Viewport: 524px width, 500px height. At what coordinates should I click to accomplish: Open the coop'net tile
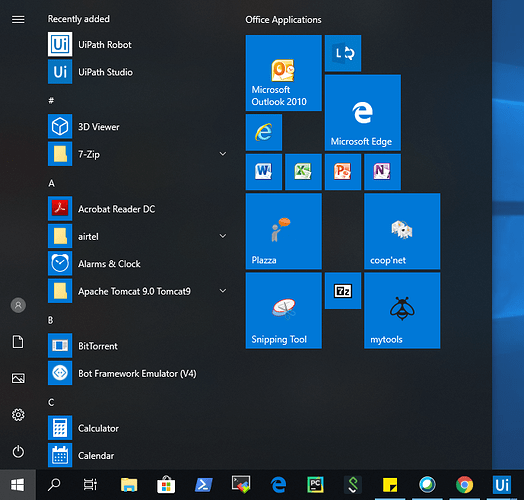point(402,231)
